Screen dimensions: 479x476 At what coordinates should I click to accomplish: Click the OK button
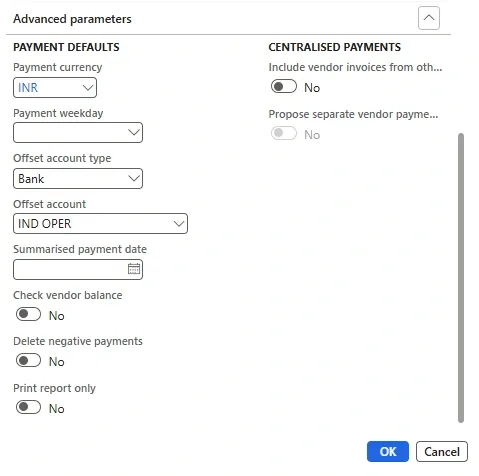[x=388, y=452]
